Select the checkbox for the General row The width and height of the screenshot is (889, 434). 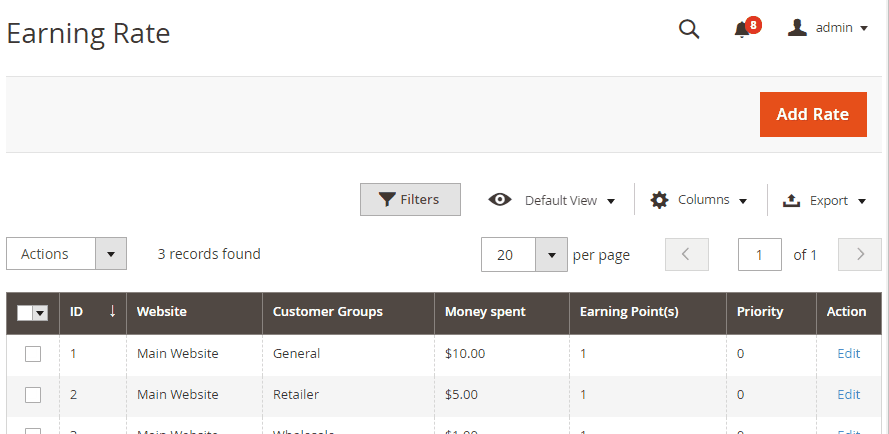33,354
